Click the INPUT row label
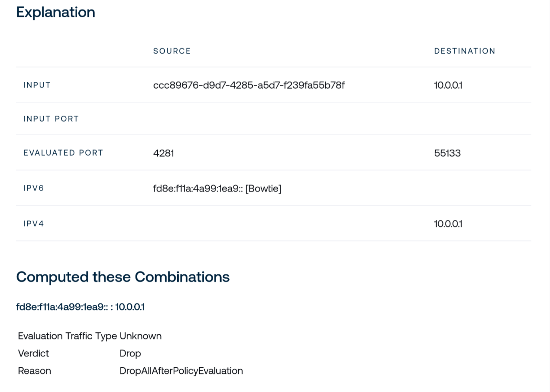Viewport: 550px width, 392px height. (x=37, y=85)
